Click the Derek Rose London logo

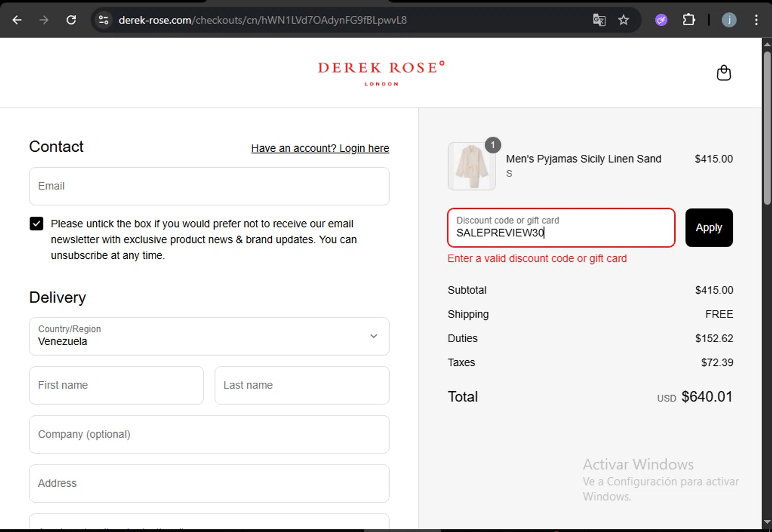point(381,73)
